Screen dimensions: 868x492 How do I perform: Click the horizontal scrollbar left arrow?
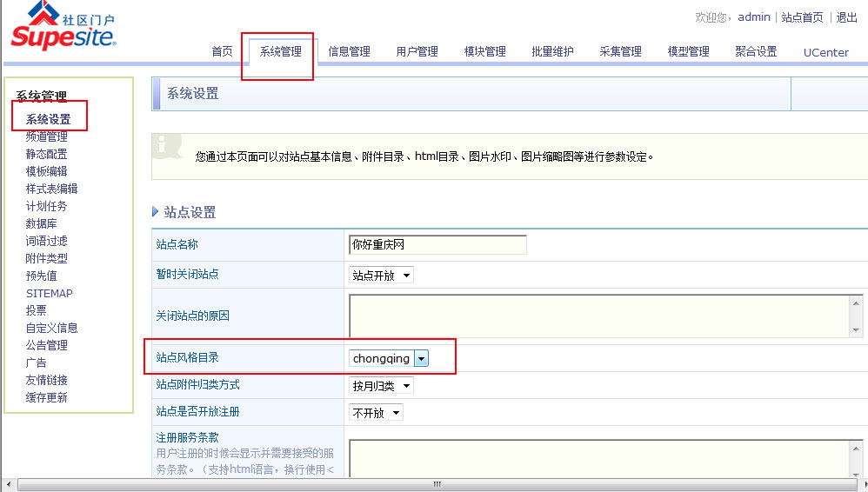9,485
